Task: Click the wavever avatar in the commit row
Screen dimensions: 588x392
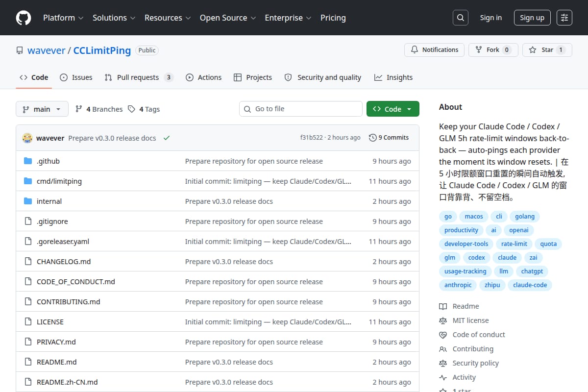Action: 27,138
